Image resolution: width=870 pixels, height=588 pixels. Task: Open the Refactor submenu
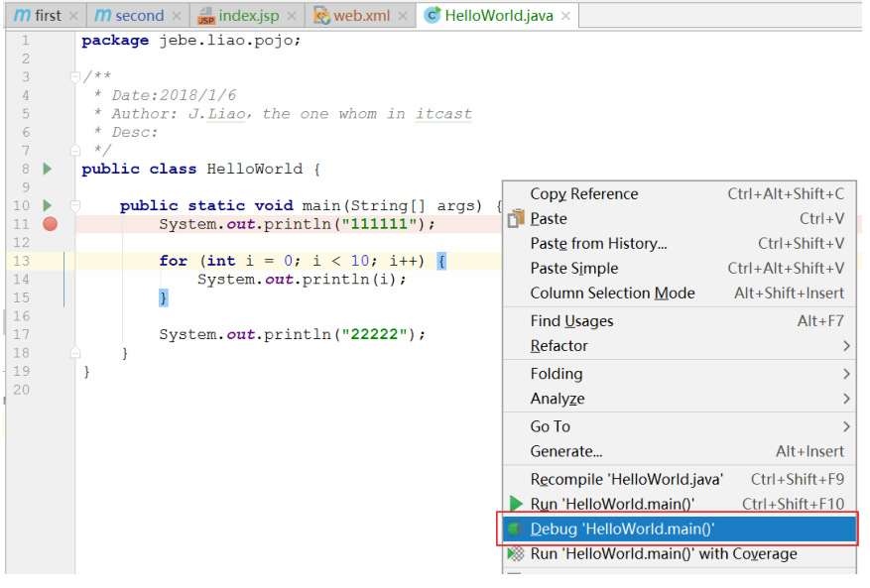(x=680, y=346)
